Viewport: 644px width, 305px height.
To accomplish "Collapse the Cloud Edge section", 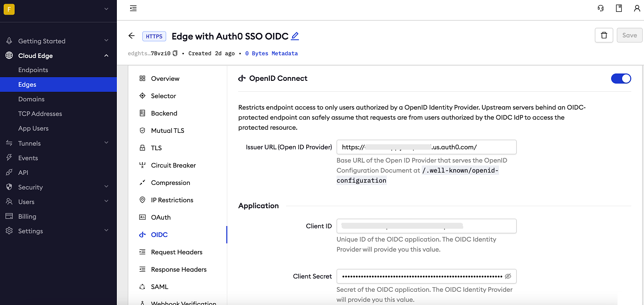I will pyautogui.click(x=106, y=55).
